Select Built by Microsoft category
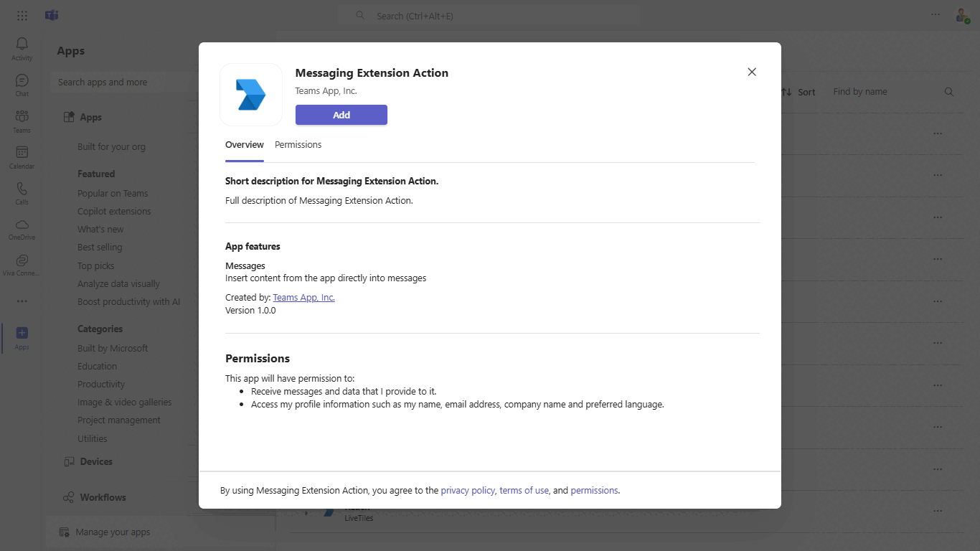980x551 pixels. click(x=113, y=349)
